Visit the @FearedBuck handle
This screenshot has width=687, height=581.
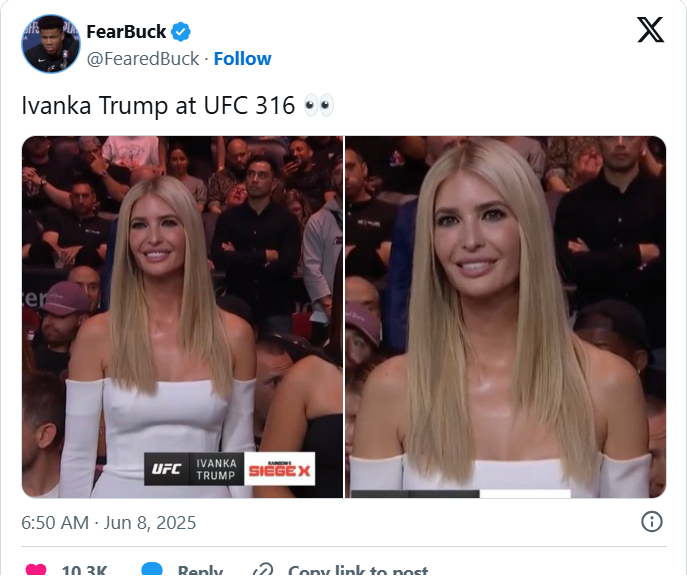click(143, 59)
